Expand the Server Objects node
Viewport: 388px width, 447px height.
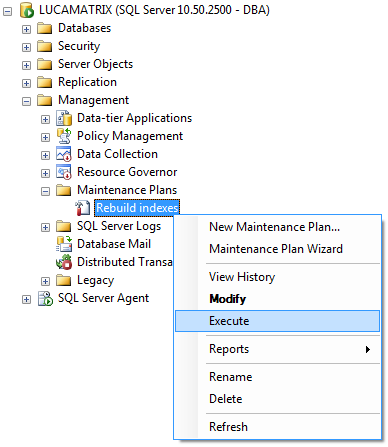26,65
